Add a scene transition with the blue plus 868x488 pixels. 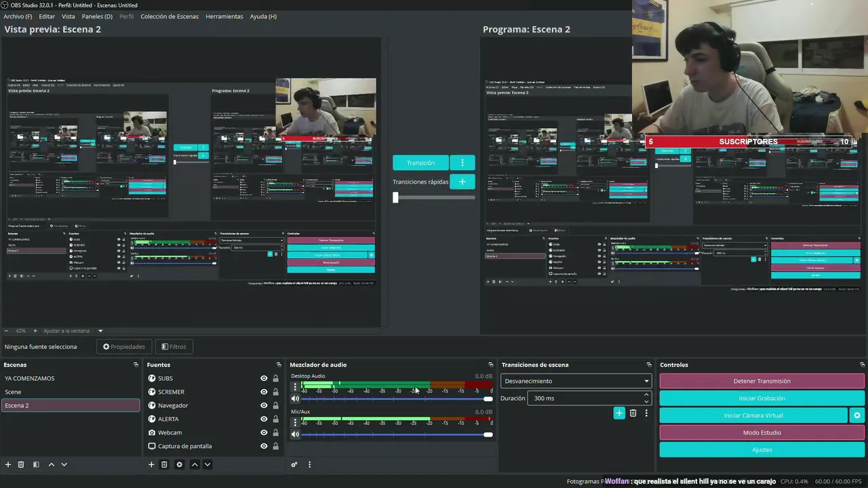click(x=619, y=413)
